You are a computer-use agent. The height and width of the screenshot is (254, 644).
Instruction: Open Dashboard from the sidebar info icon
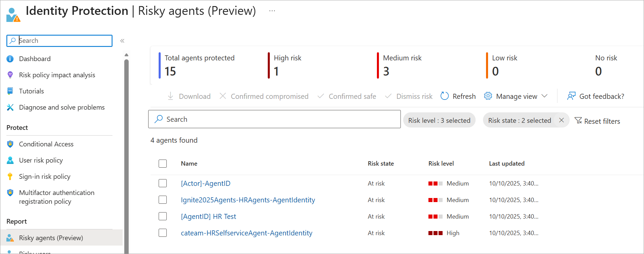(10, 59)
